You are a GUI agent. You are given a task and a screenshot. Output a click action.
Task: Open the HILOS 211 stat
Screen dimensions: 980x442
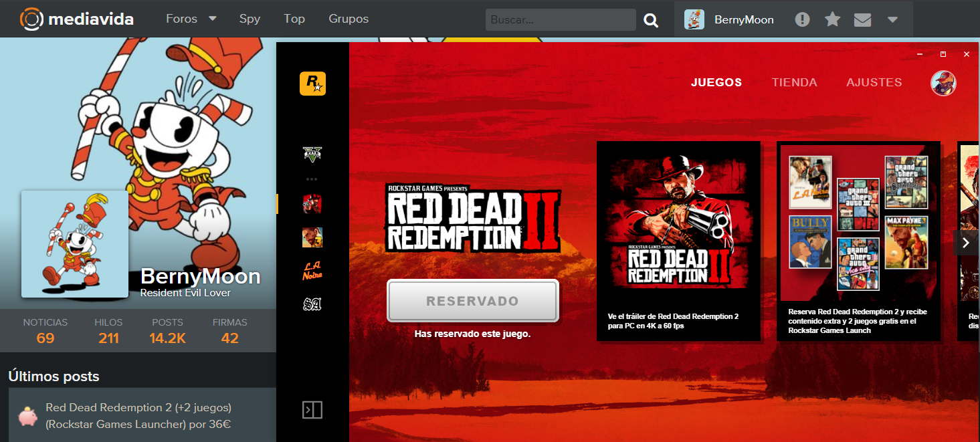click(x=108, y=331)
